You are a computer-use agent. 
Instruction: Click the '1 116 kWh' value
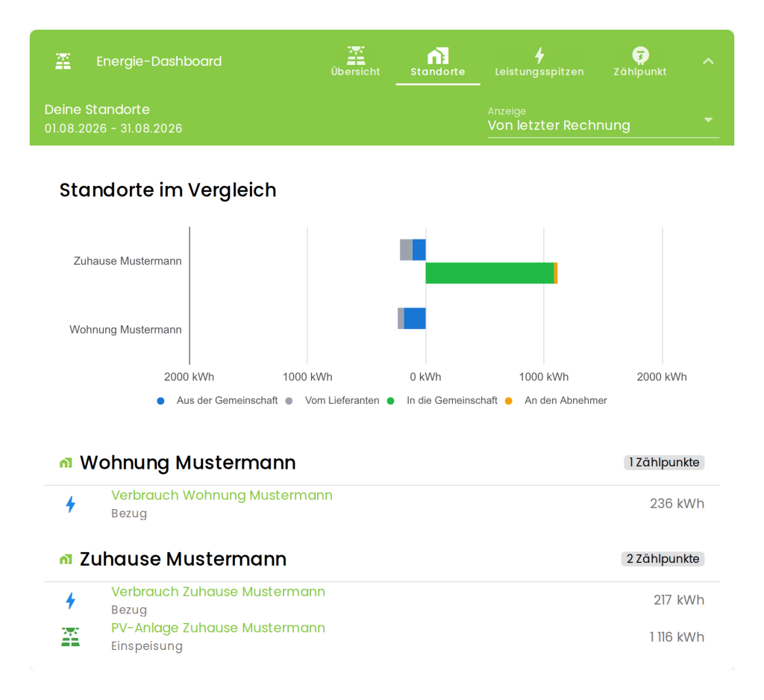point(677,637)
